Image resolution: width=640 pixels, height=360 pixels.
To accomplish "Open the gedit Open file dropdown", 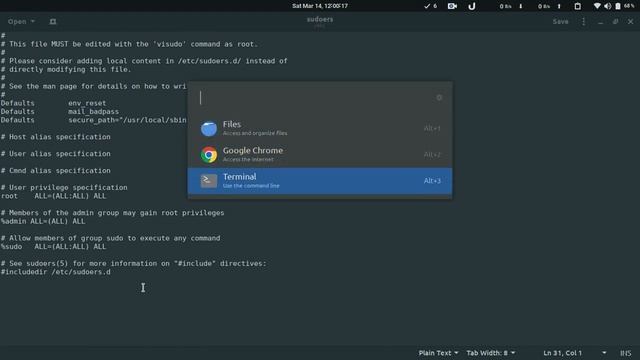I will tap(21, 22).
